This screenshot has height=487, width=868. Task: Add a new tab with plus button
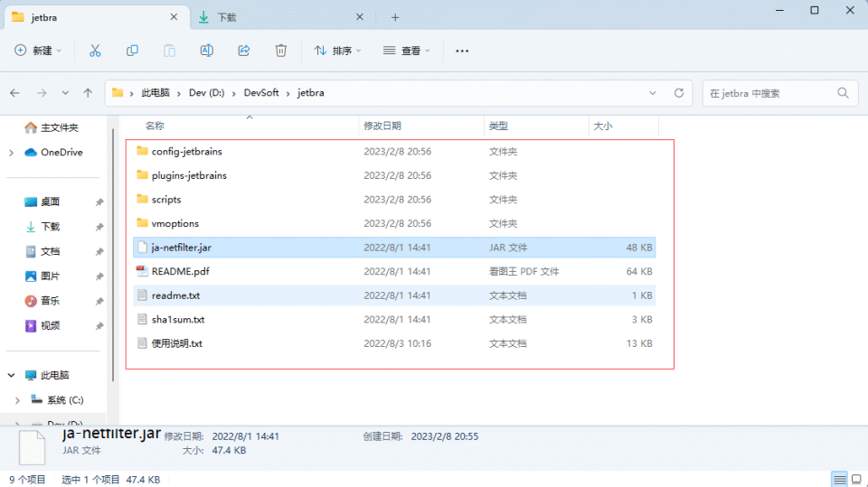[x=395, y=18]
